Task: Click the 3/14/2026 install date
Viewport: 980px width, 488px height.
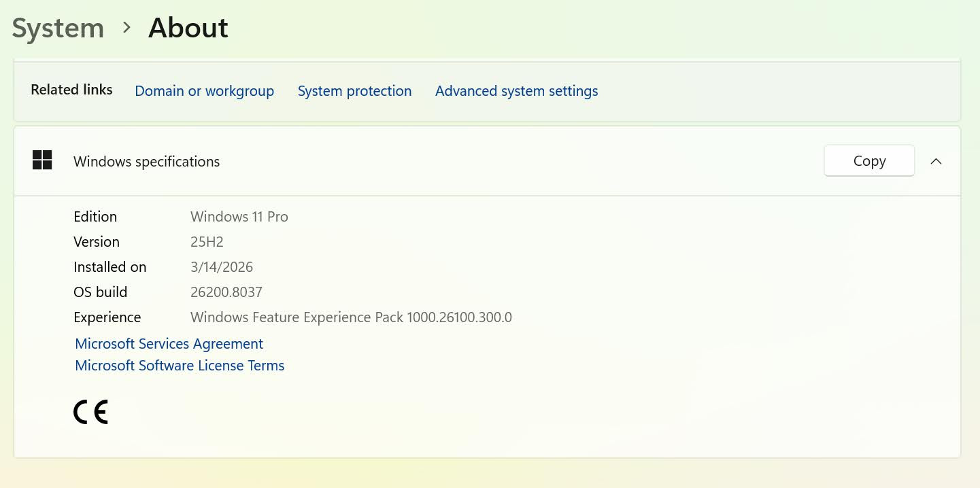Action: pyautogui.click(x=221, y=267)
